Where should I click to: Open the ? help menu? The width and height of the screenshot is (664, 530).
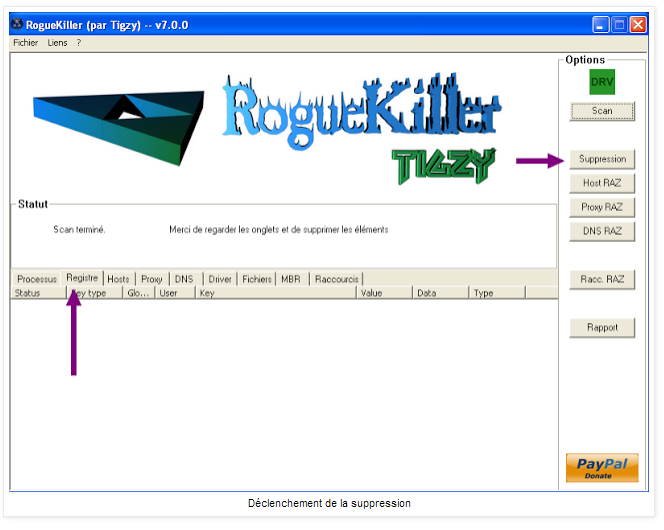(x=79, y=43)
